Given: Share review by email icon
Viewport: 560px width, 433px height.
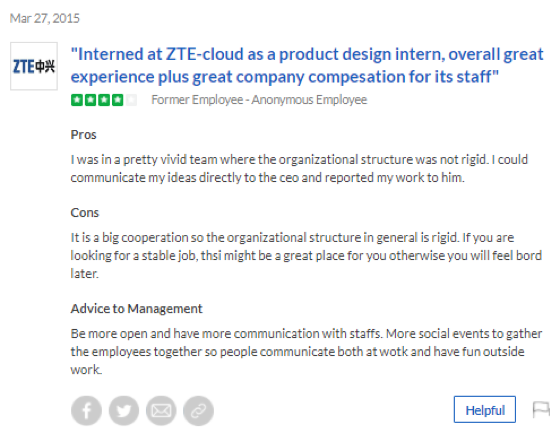Looking at the screenshot, I should point(161,410).
